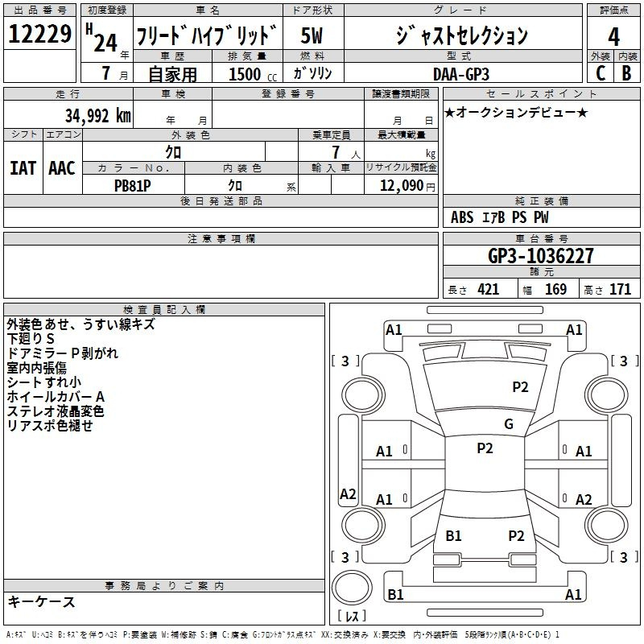Select the 譲渡書類期限 header
This screenshot has width=644, height=644.
coord(401,94)
